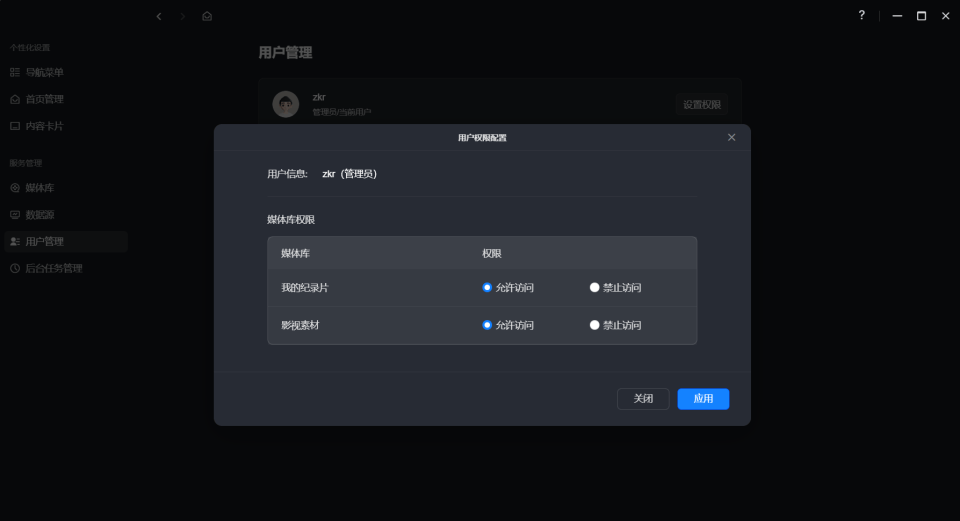This screenshot has height=521, width=960.
Task: Minimize the application window
Action: click(x=897, y=16)
